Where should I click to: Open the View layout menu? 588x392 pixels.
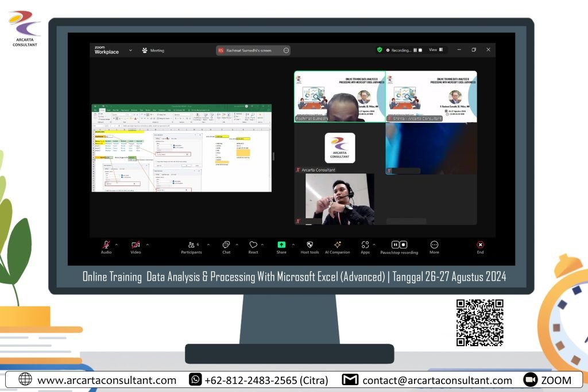pos(436,50)
